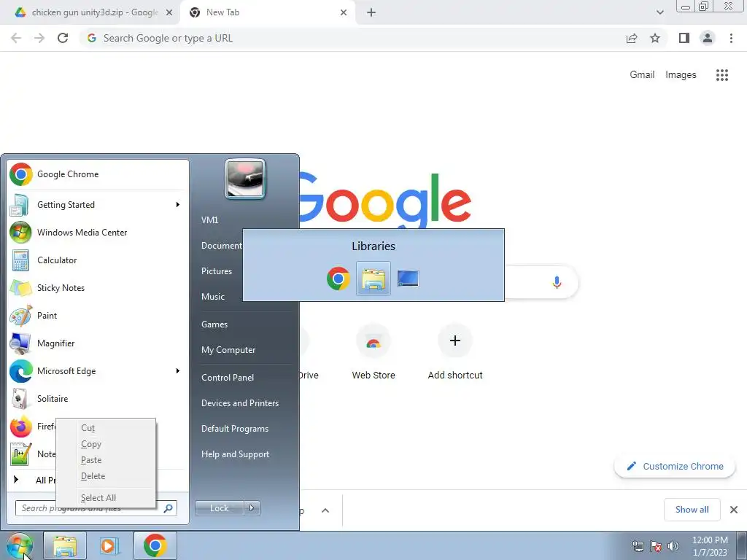Open Google Chrome from Start menu list

click(98, 174)
